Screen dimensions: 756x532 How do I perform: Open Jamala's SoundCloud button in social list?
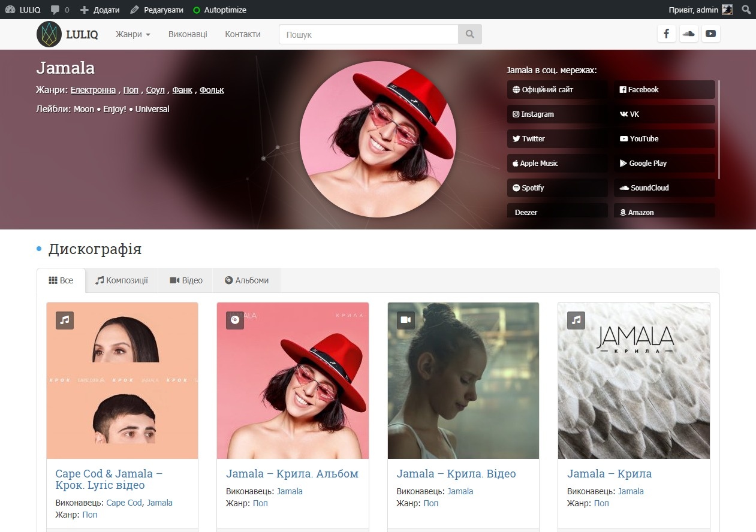click(664, 188)
